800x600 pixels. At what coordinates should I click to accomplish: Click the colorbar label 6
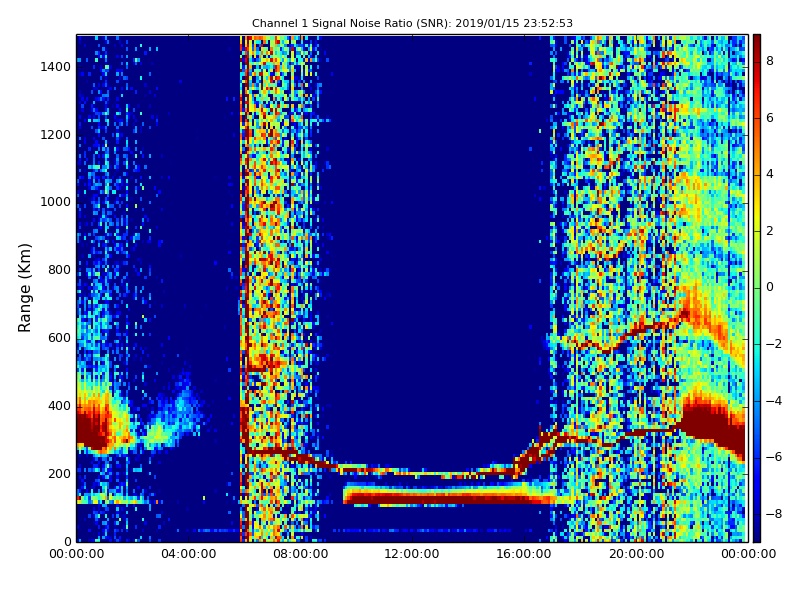(x=770, y=118)
